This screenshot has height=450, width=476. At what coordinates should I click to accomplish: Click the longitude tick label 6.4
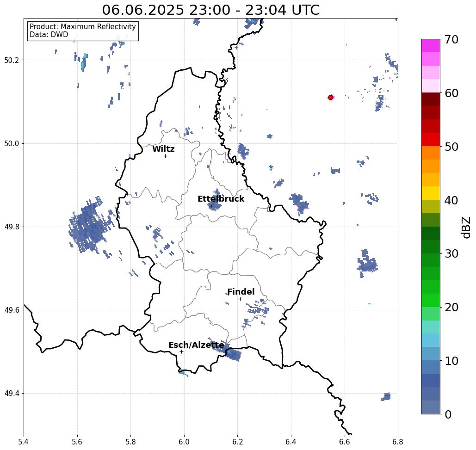click(x=291, y=442)
